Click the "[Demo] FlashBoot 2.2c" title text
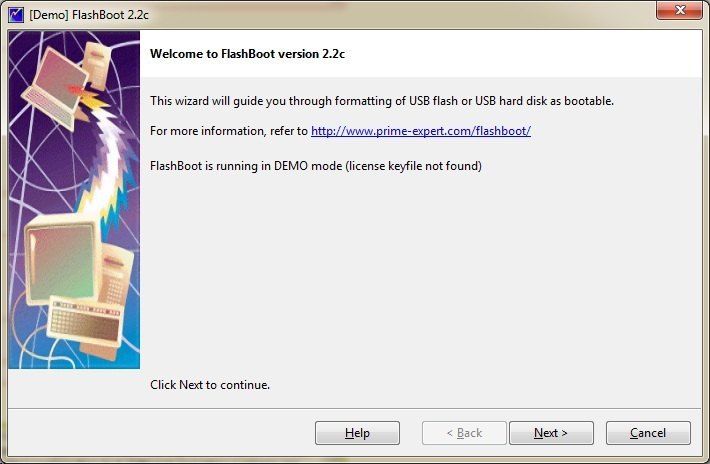The height and width of the screenshot is (464, 710). click(x=86, y=13)
